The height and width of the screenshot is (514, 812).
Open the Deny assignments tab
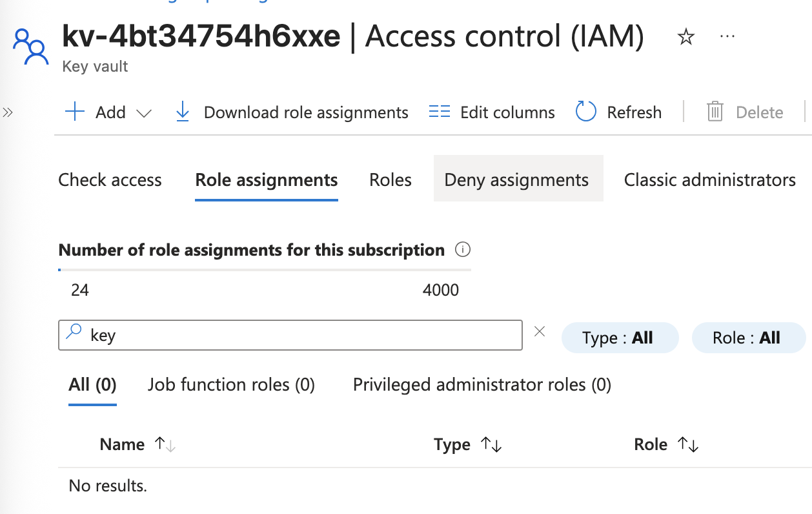pos(517,180)
